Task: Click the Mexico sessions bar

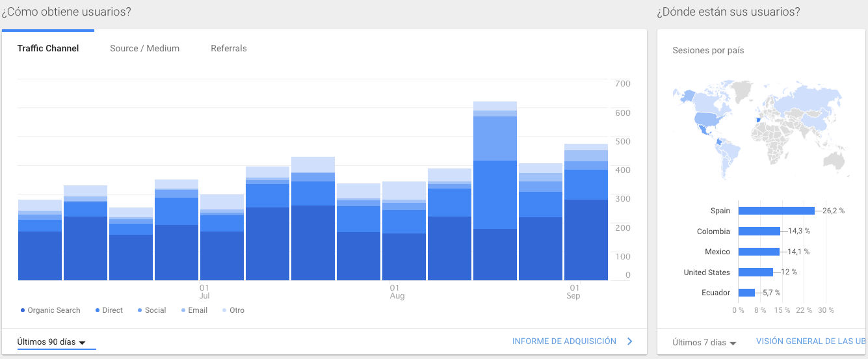Action: 758,252
